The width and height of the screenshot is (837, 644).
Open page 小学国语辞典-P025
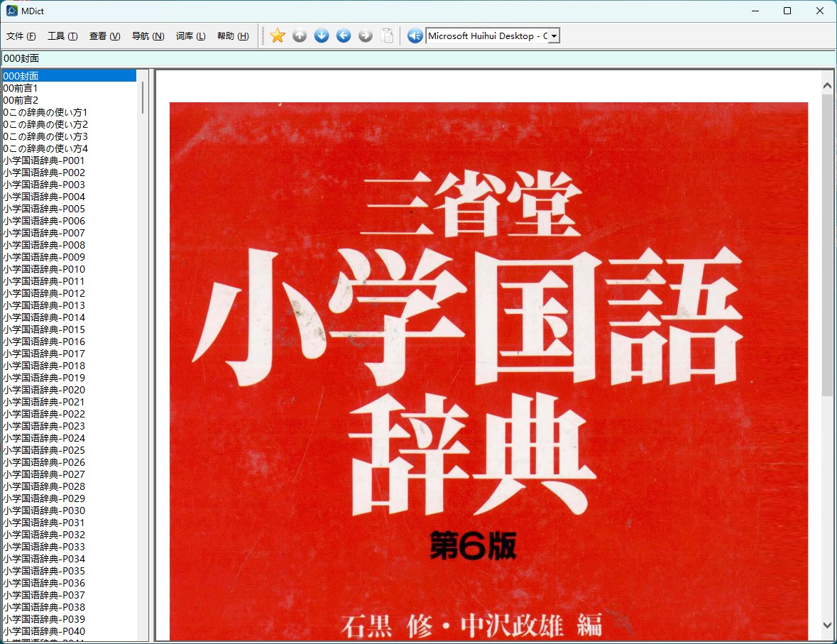(x=70, y=450)
